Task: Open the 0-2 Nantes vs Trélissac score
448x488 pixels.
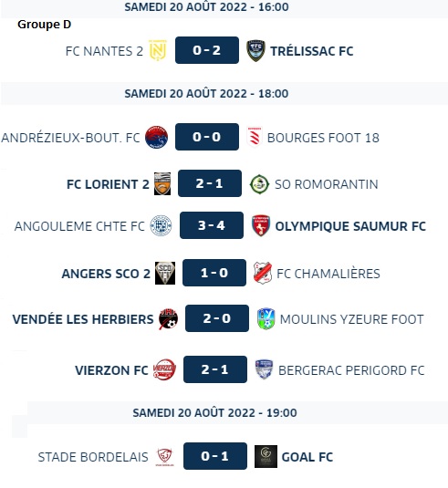Action: click(x=207, y=50)
